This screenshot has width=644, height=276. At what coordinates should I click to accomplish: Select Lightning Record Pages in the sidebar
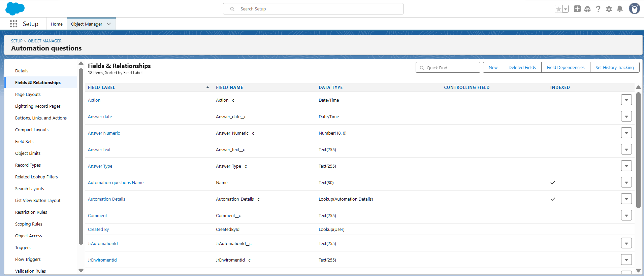coord(38,106)
